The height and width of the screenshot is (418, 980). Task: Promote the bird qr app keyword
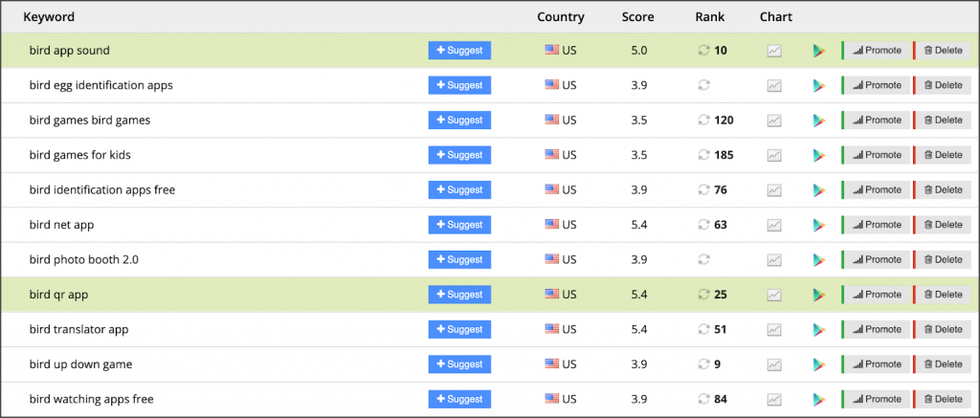pyautogui.click(x=877, y=295)
